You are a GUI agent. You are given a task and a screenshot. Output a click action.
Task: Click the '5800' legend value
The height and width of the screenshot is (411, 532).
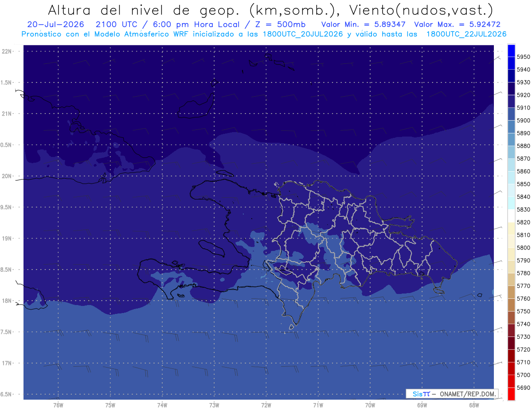(524, 248)
